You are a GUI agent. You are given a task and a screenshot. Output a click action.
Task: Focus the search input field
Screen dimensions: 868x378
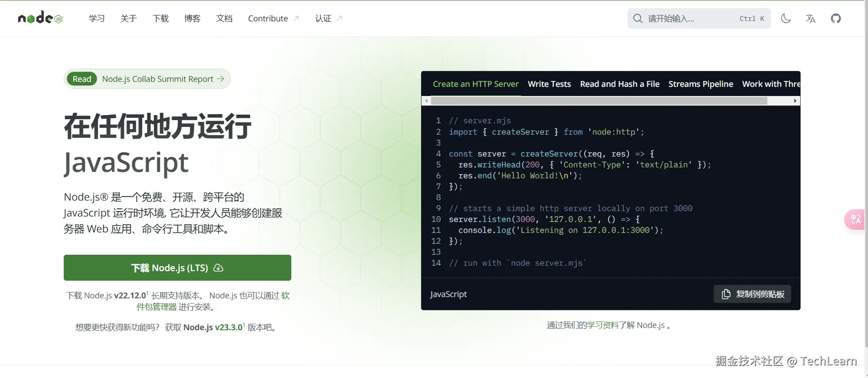(x=699, y=19)
